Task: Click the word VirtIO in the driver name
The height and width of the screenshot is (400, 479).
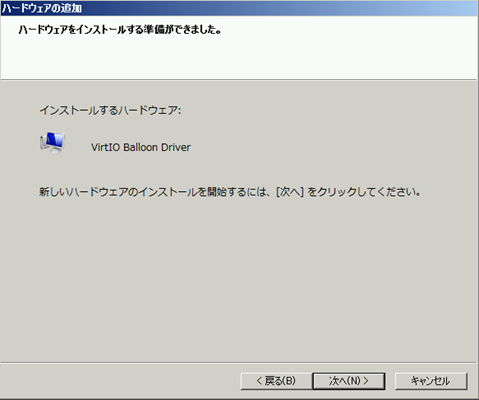Action: click(105, 147)
